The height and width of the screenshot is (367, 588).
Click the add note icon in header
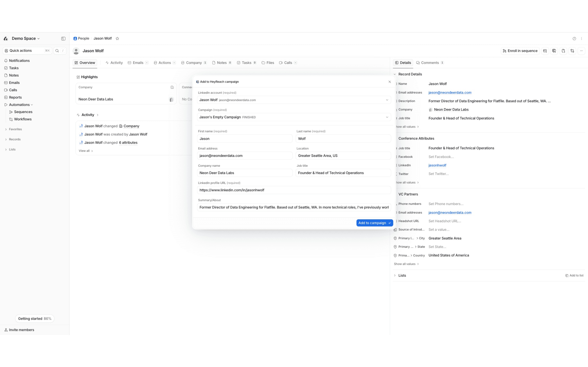click(x=563, y=51)
